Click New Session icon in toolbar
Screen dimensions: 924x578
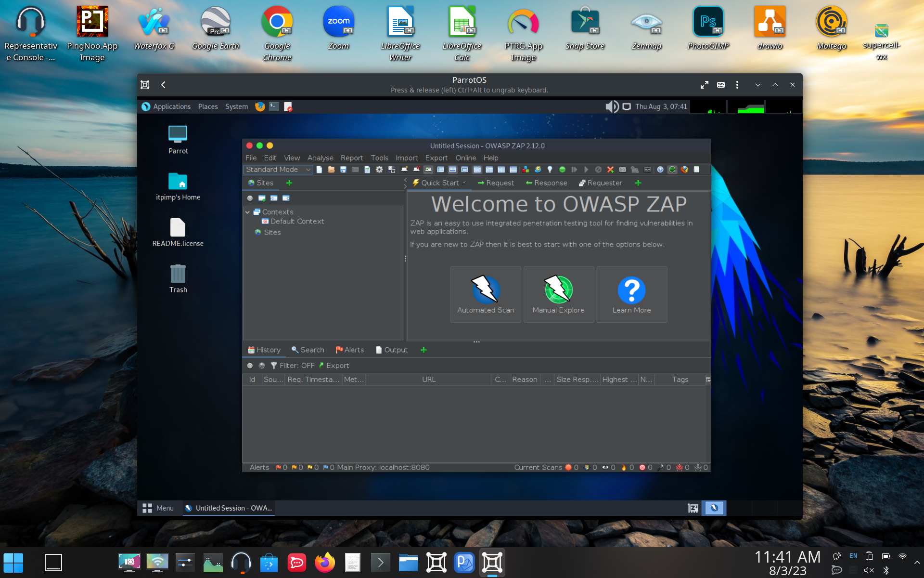pyautogui.click(x=319, y=170)
